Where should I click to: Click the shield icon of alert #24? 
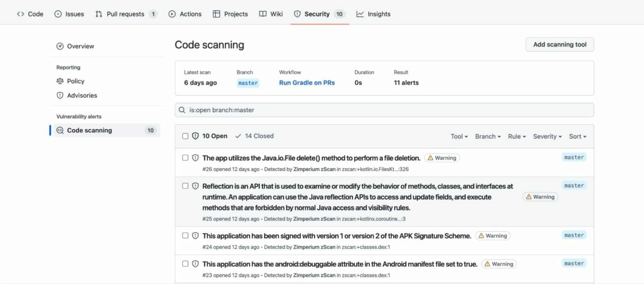[x=195, y=235]
